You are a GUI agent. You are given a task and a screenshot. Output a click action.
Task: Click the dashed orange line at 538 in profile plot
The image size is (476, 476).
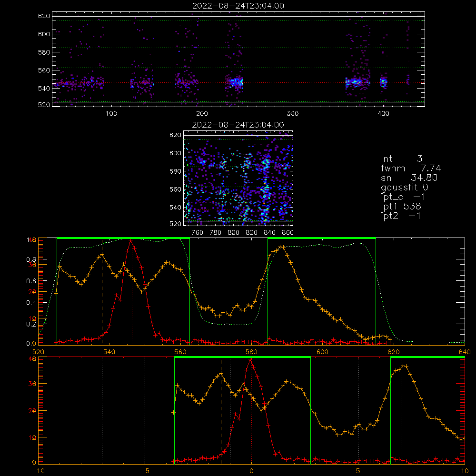point(102,291)
